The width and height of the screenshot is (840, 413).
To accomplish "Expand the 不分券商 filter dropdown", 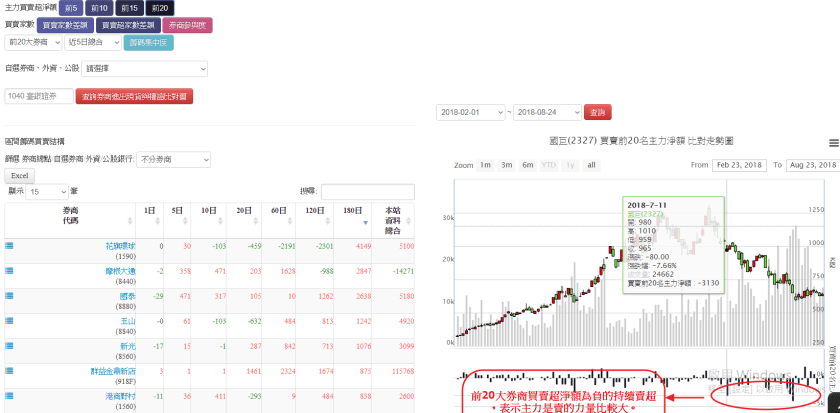I will [x=173, y=159].
